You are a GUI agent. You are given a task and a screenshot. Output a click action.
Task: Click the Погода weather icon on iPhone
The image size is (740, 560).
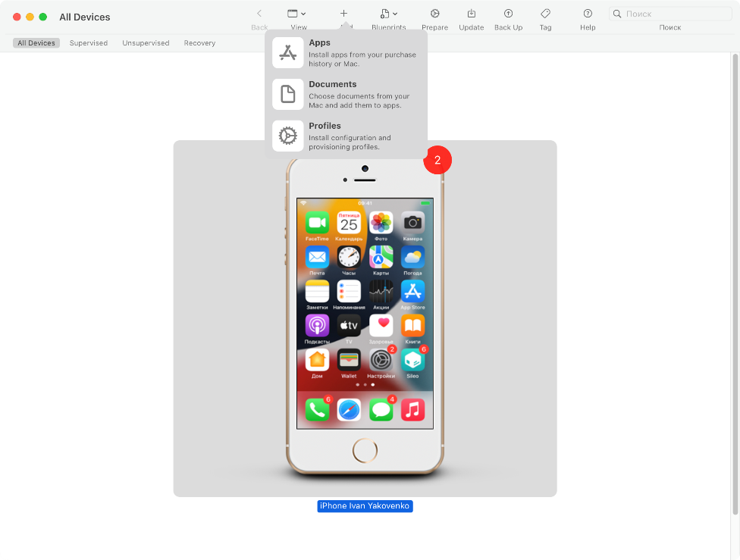pos(413,257)
